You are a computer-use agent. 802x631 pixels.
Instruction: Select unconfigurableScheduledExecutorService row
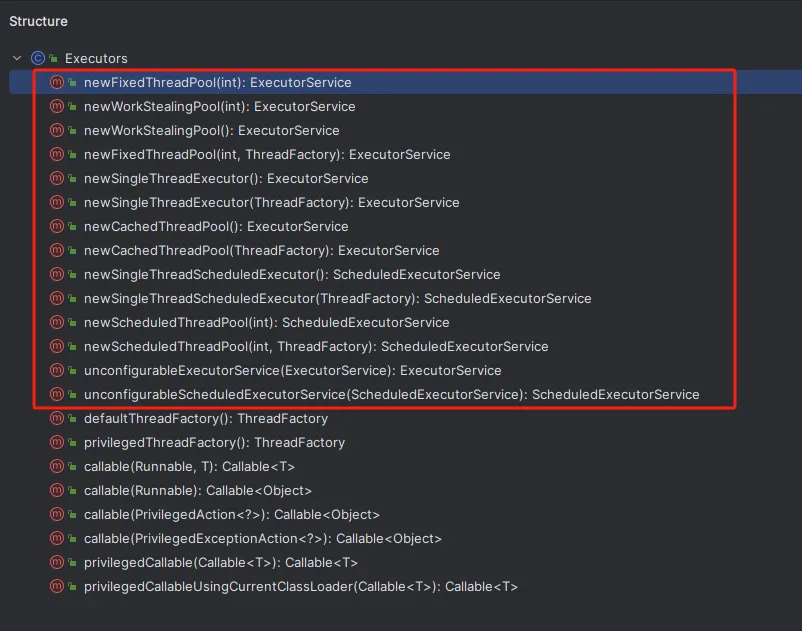[392, 395]
